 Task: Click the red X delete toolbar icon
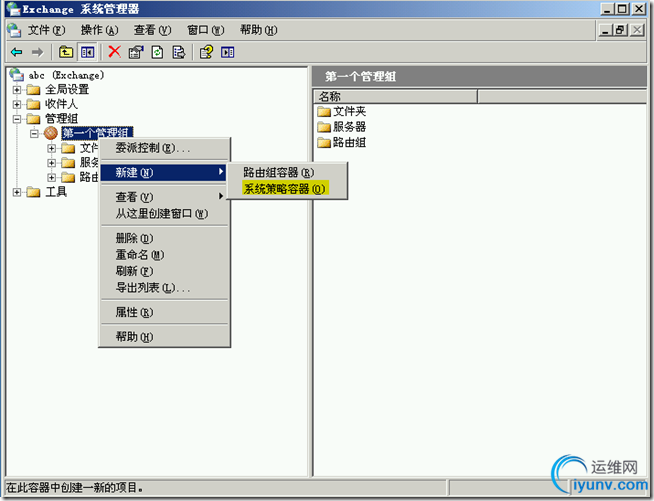[114, 52]
